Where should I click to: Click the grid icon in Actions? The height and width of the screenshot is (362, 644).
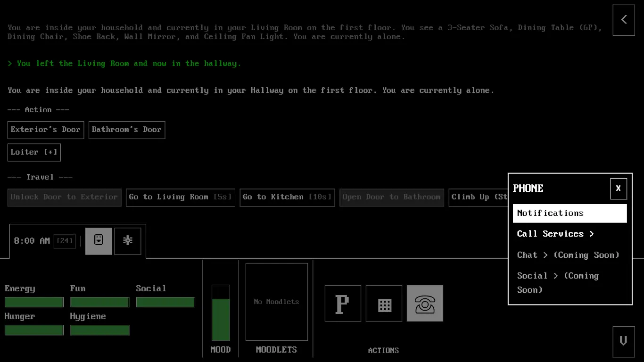tap(384, 304)
